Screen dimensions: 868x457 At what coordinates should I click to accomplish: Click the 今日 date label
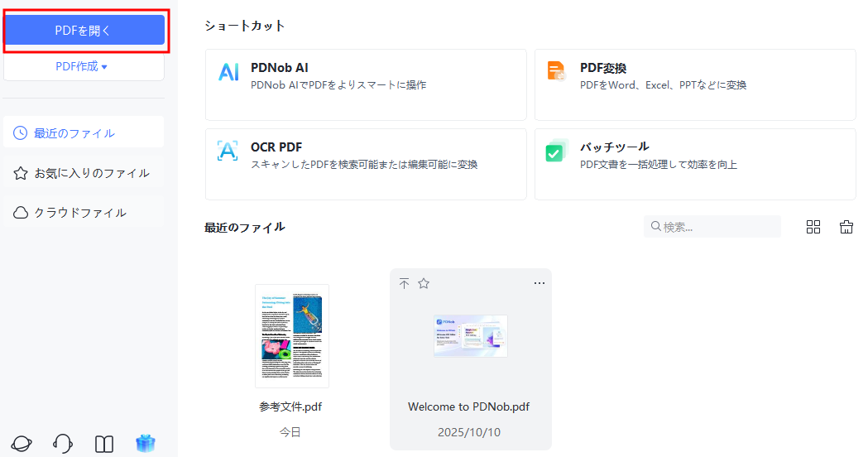pos(290,432)
